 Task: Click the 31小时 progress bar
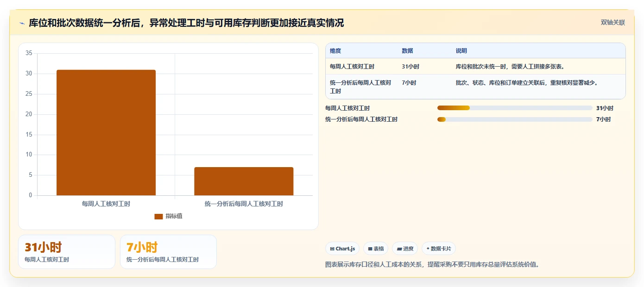pyautogui.click(x=515, y=108)
